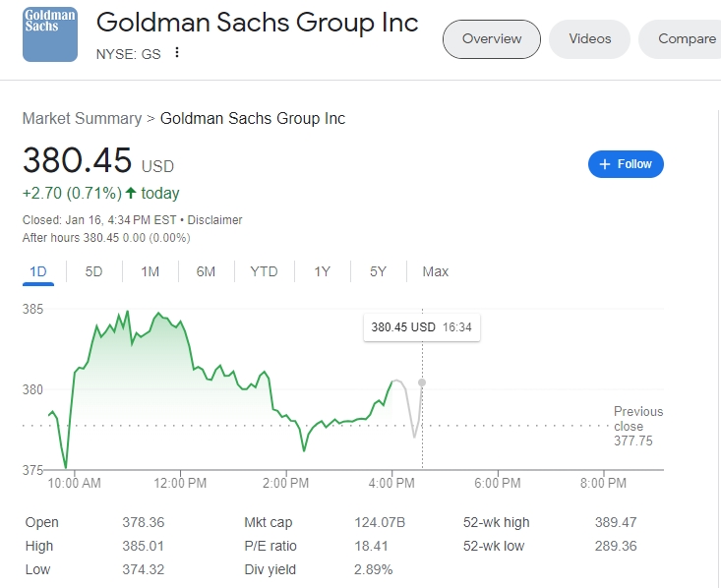
Task: Click the 380.45 USD chart tooltip
Action: 421,327
